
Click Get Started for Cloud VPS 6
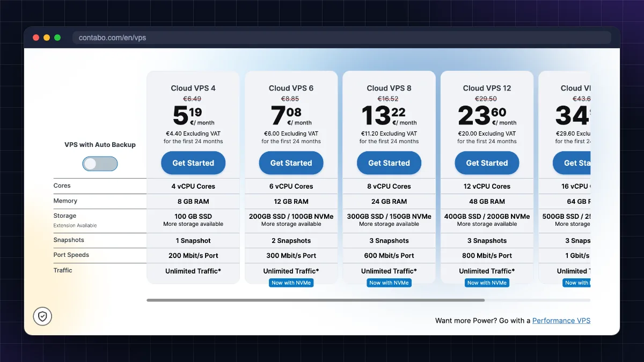291,163
